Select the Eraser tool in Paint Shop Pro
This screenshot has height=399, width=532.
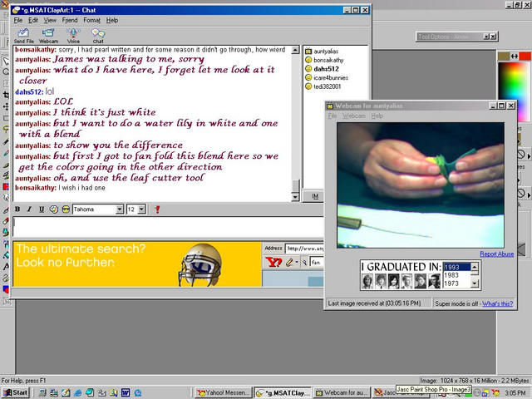6,221
